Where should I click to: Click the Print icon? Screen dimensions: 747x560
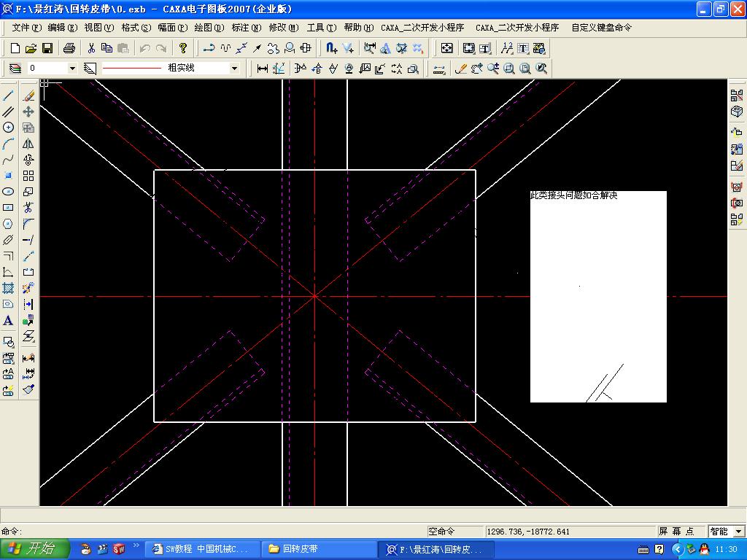point(69,48)
